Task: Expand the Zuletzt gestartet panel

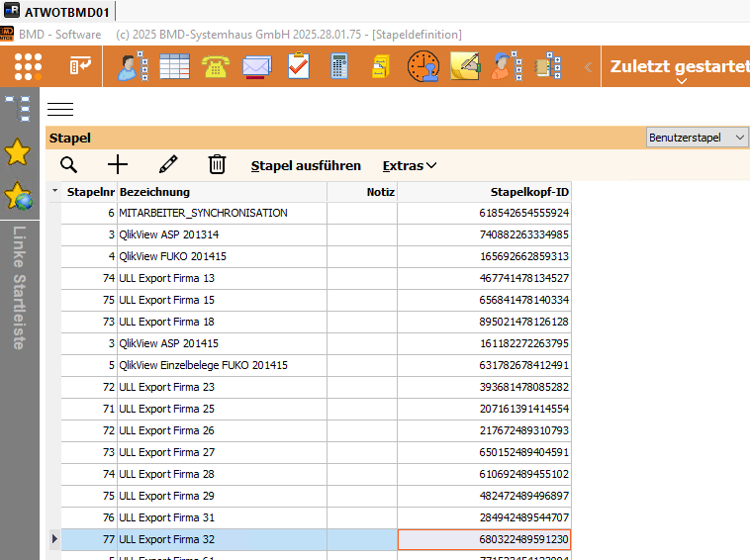Action: click(681, 67)
